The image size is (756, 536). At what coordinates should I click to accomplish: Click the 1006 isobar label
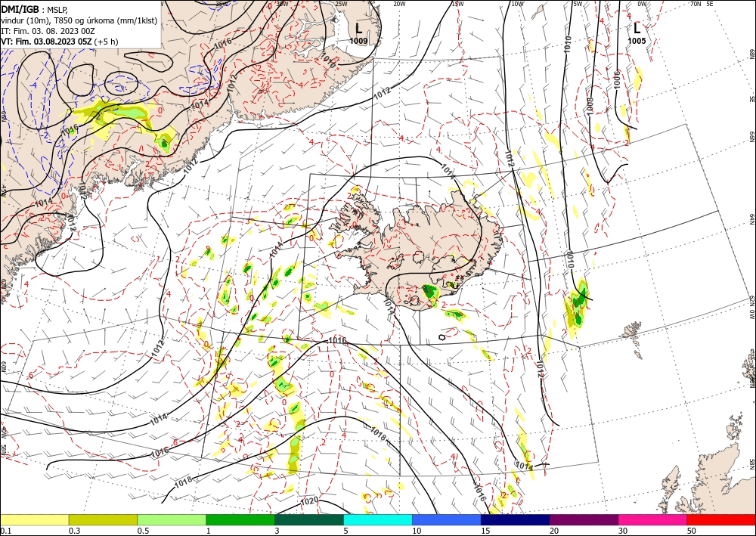[617, 80]
